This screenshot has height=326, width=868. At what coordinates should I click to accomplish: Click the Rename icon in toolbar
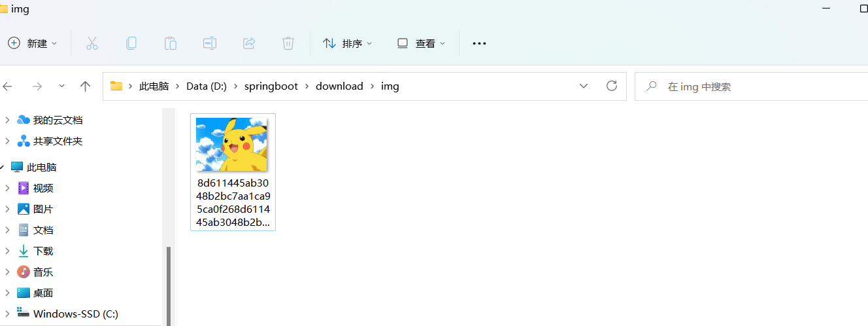[210, 43]
